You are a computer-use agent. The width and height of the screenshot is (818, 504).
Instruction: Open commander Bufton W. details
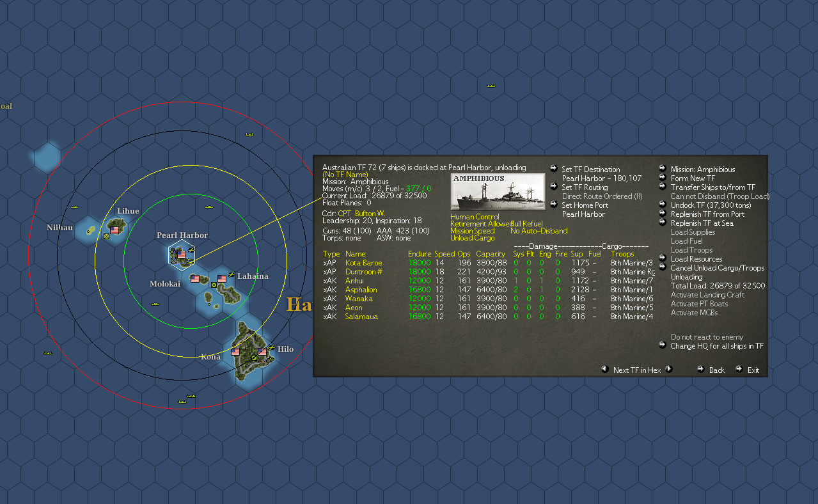370,214
